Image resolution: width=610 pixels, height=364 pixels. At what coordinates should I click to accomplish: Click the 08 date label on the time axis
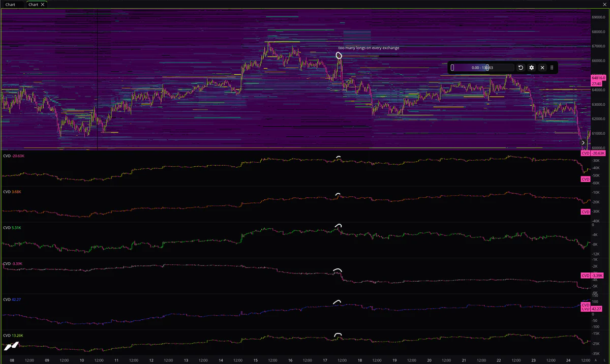(12, 360)
